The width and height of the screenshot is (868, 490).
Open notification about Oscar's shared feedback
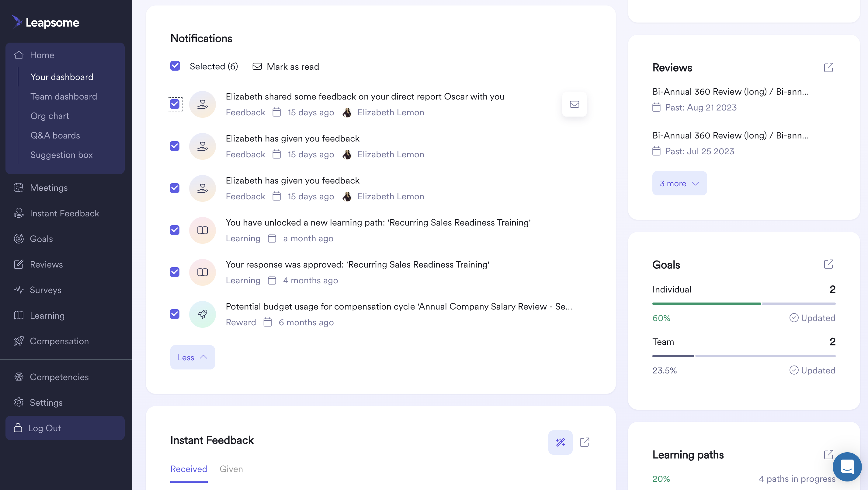click(x=365, y=96)
